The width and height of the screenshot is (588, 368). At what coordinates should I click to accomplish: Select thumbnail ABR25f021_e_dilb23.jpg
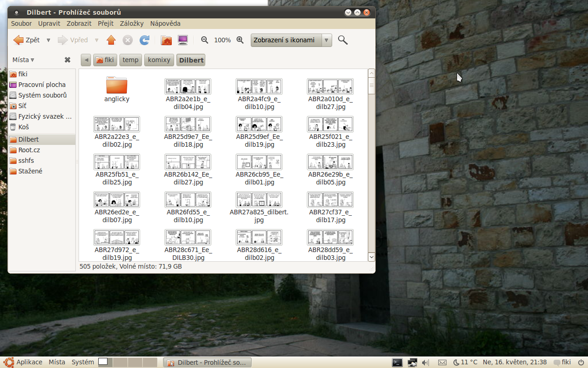click(x=330, y=124)
